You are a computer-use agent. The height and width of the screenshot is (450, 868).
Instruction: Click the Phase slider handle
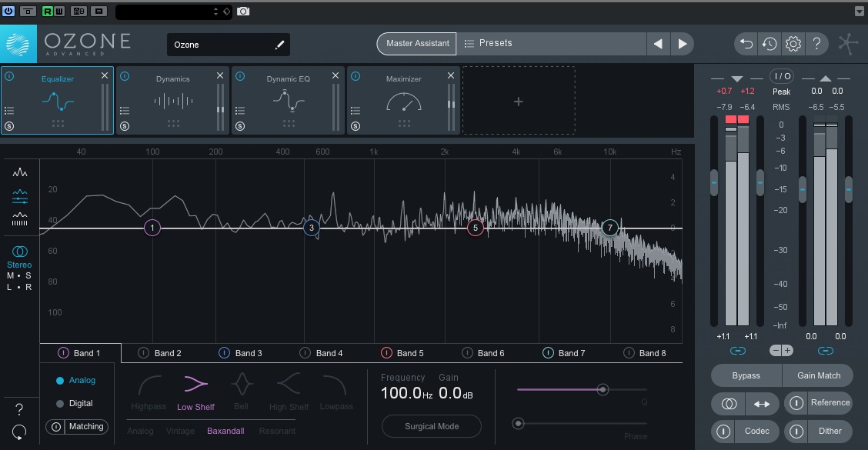click(x=518, y=424)
